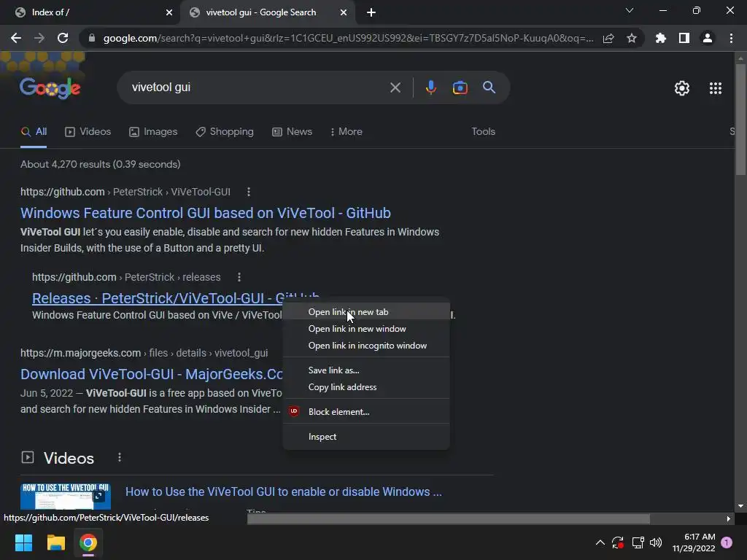Open the notification badge in taskbar
Image resolution: width=747 pixels, height=560 pixels.
727,542
